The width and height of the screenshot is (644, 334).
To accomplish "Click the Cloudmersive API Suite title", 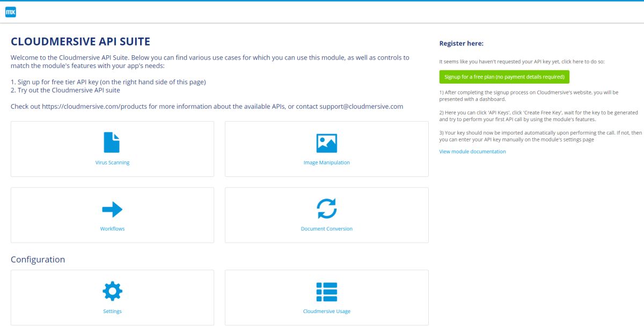I will click(80, 42).
